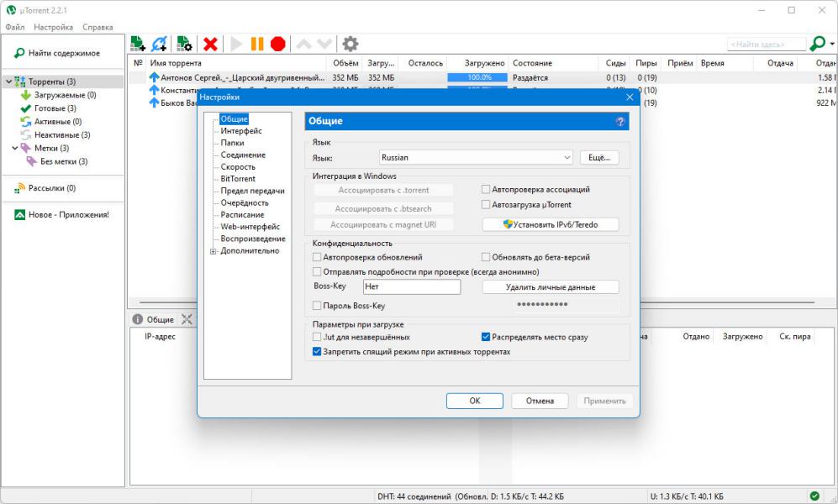The height and width of the screenshot is (504, 838).
Task: Select 'Воспроизведение' settings page
Action: [x=253, y=239]
